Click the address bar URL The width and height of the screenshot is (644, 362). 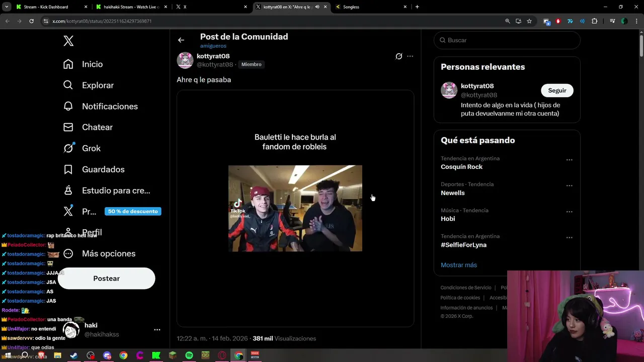[x=102, y=21]
